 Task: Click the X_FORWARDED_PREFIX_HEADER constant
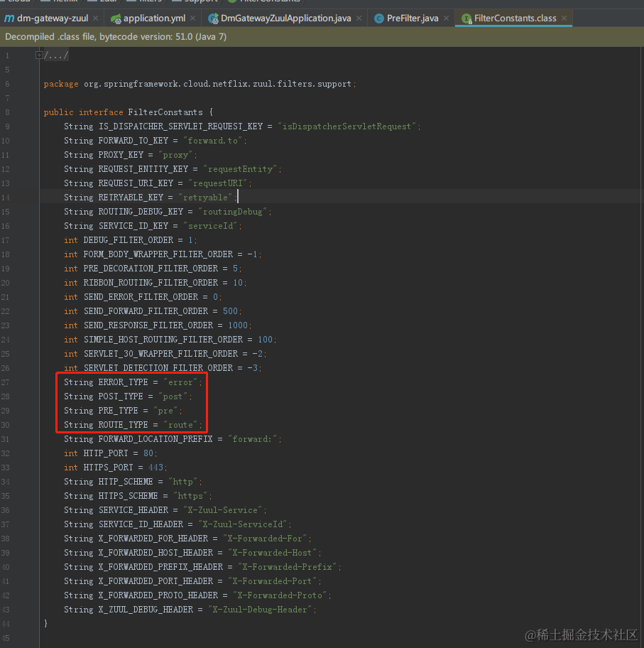point(160,568)
